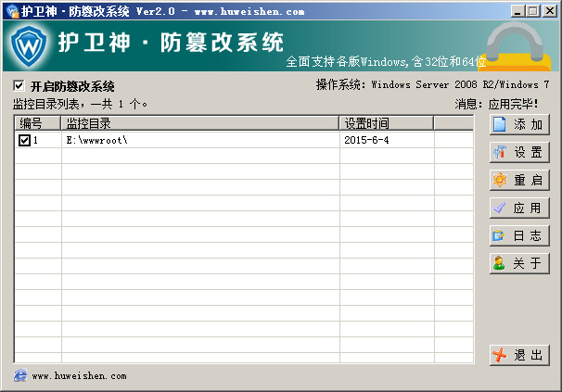Image resolution: width=562 pixels, height=392 pixels.
Task: Sort by the 监控目录 column header
Action: (x=199, y=123)
